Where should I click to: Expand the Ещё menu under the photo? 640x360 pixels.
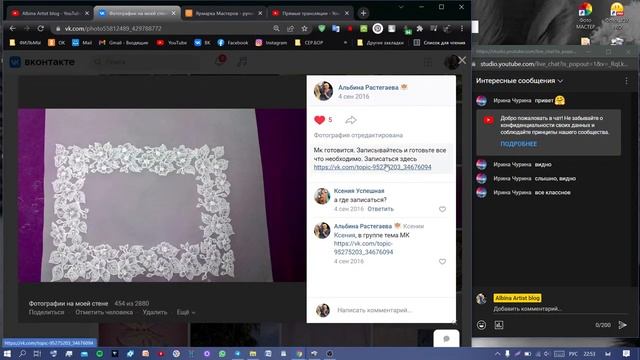pyautogui.click(x=186, y=312)
